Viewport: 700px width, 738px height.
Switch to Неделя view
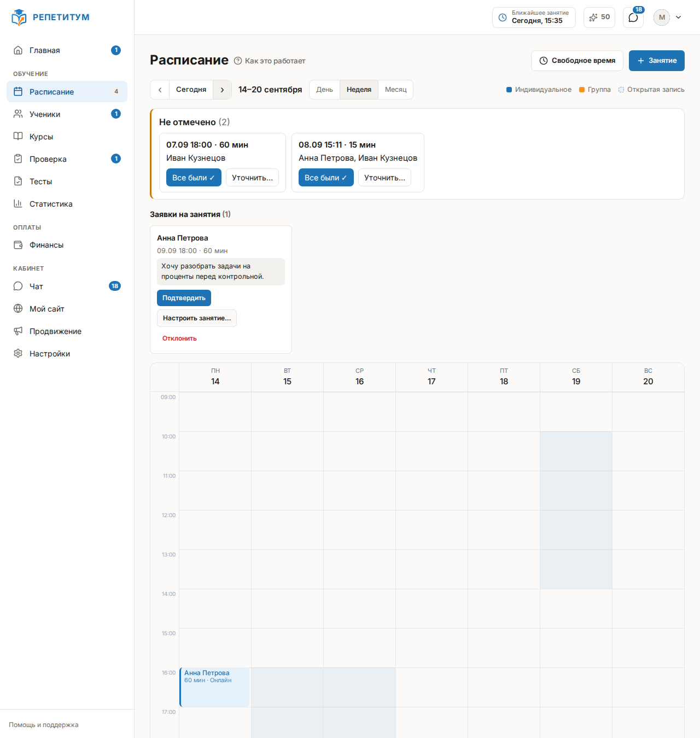click(x=359, y=90)
